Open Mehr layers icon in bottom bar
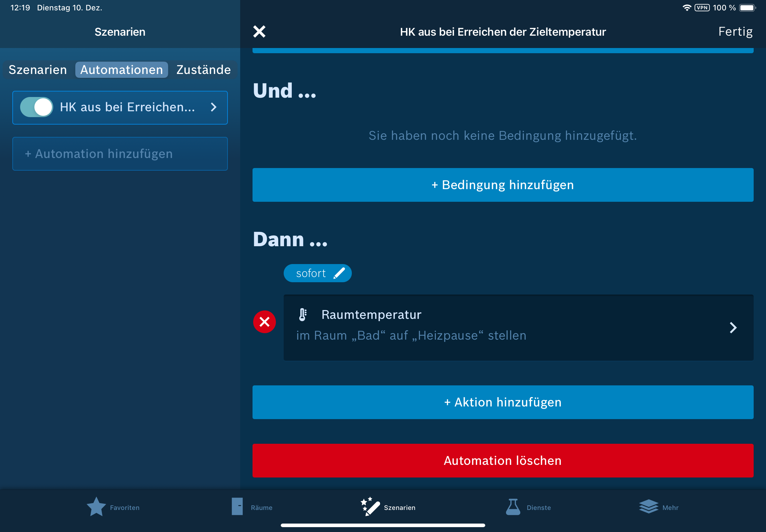Image resolution: width=766 pixels, height=532 pixels. (x=648, y=507)
